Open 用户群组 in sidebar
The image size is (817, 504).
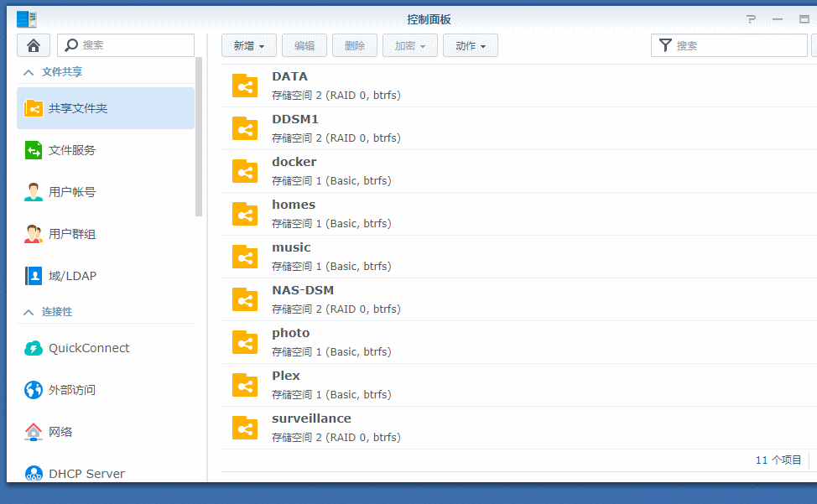click(x=105, y=234)
